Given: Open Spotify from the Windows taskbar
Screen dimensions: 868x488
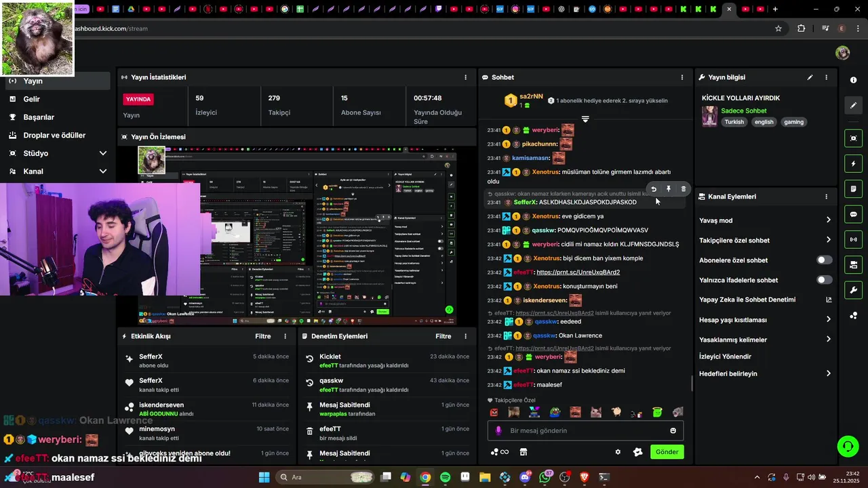Looking at the screenshot, I should point(446,477).
